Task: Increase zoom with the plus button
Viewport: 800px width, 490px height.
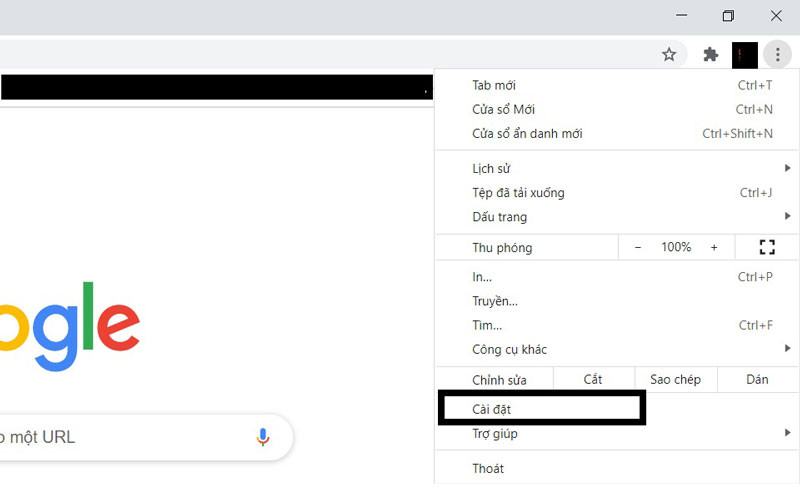Action: (x=714, y=247)
